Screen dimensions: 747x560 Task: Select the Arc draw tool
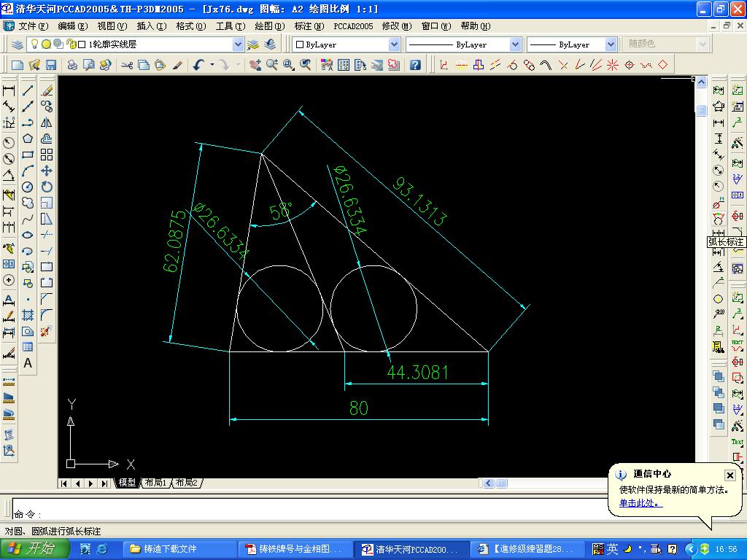28,171
